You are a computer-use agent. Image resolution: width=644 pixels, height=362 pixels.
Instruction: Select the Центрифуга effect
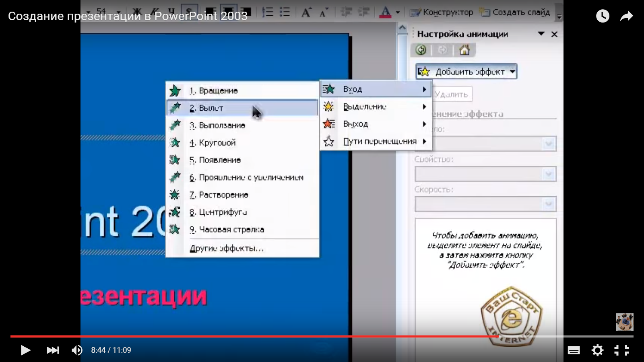click(x=242, y=212)
